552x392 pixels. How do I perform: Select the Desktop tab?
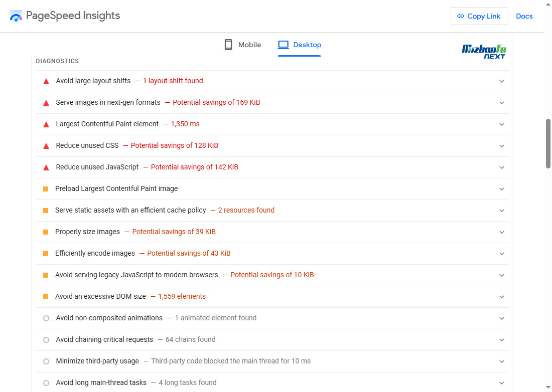point(299,45)
